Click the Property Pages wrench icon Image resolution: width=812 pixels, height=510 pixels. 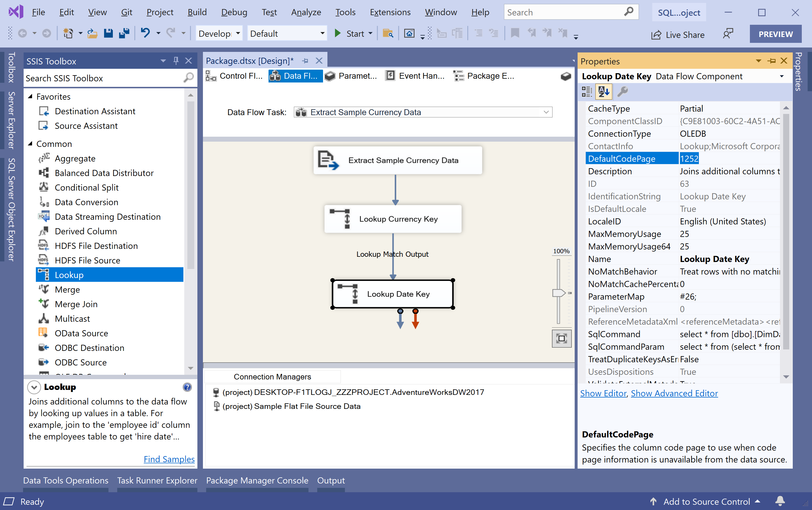[x=622, y=91]
